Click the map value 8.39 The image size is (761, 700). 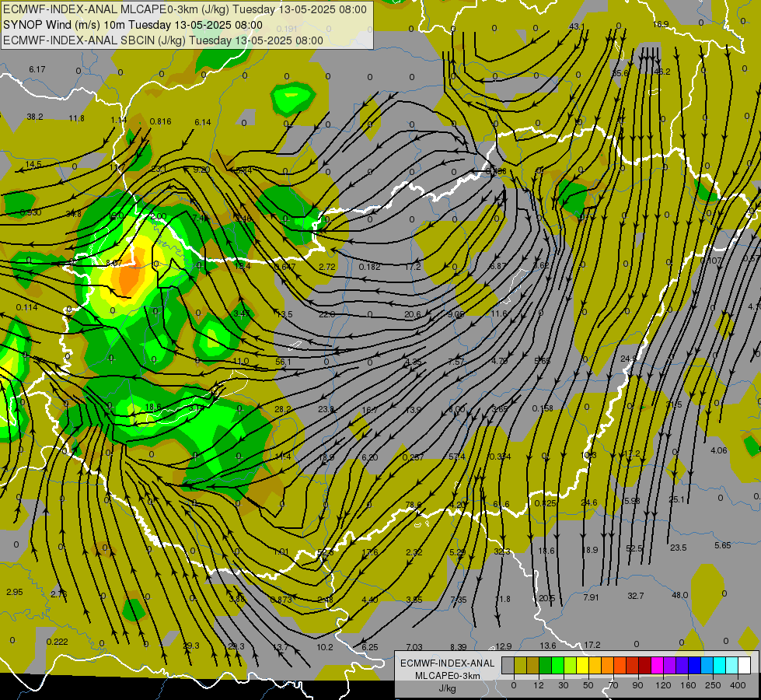458,647
